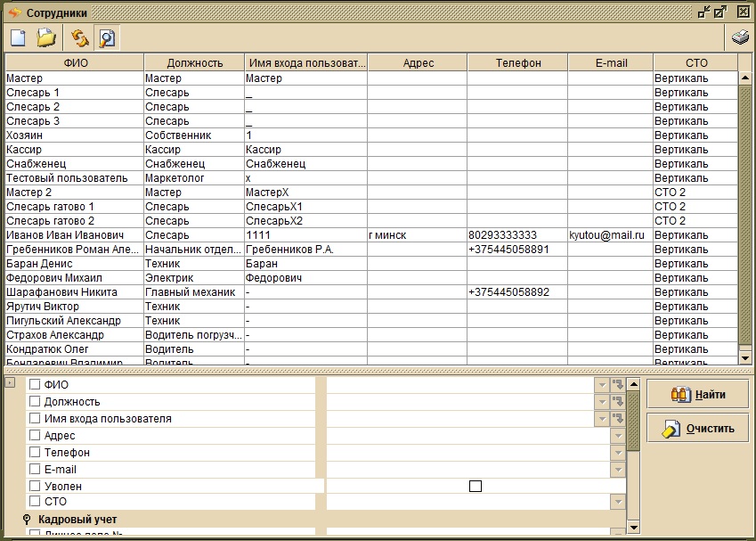
Task: Tick the Уволен filter checkbox
Action: (35, 486)
